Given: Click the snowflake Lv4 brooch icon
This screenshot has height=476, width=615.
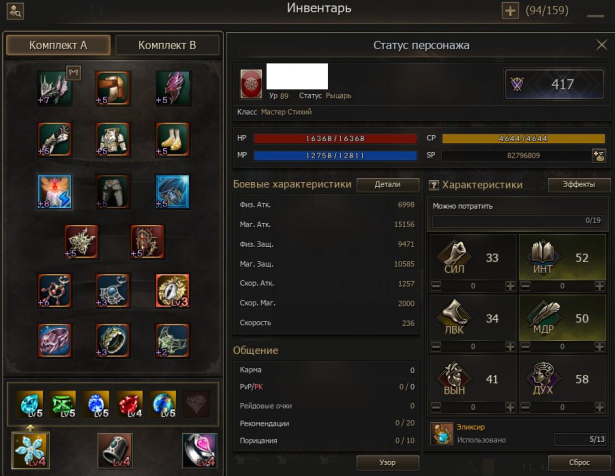Looking at the screenshot, I should click(31, 450).
